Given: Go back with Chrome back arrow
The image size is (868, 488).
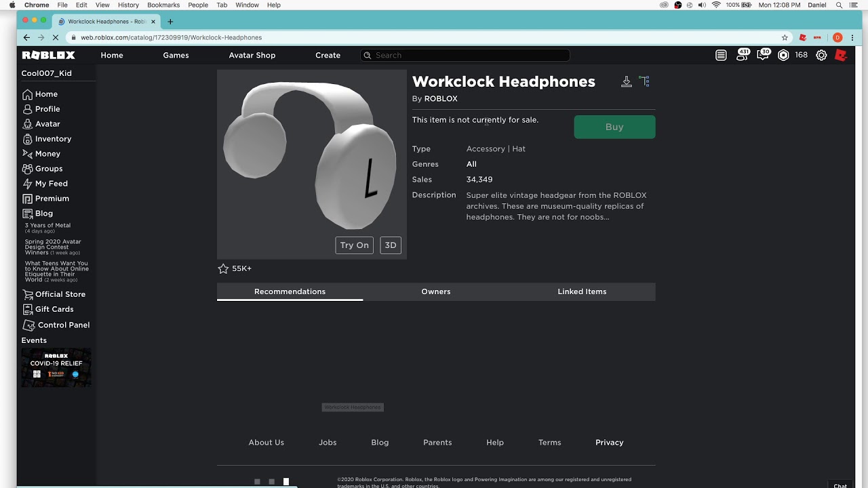Looking at the screenshot, I should (26, 38).
